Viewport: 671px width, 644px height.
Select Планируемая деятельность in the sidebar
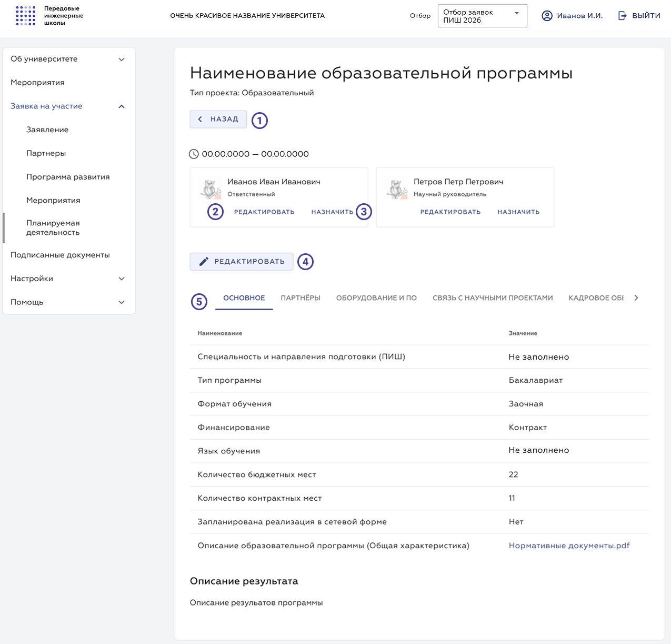53,227
